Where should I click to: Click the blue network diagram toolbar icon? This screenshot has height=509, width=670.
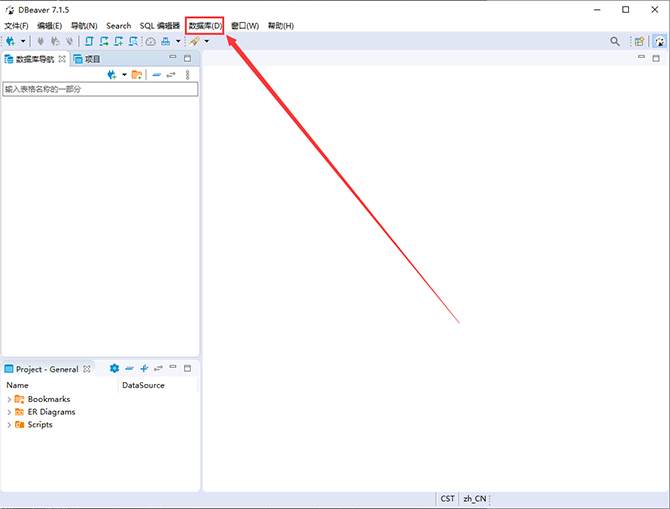click(166, 41)
